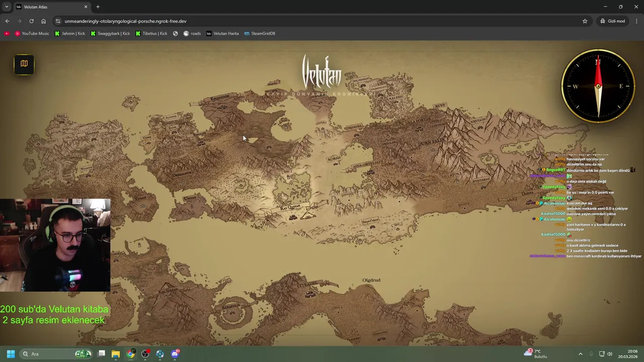Image resolution: width=644 pixels, height=362 pixels.
Task: Click the streamer webcam overlay
Action: pos(55,245)
